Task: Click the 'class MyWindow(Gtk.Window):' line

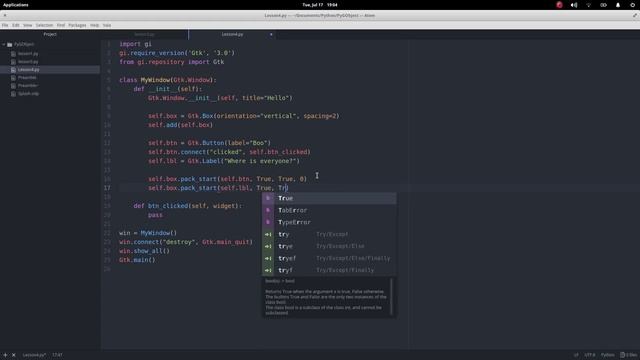Action: (x=168, y=80)
